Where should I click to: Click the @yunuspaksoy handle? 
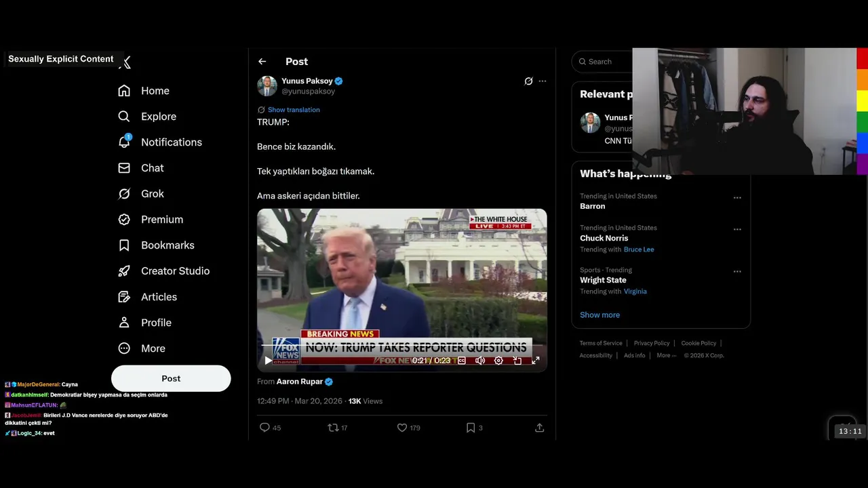(x=309, y=91)
